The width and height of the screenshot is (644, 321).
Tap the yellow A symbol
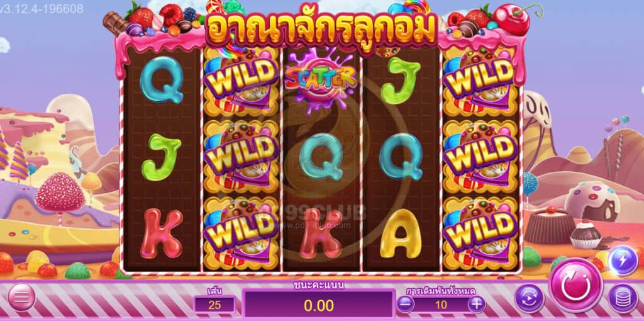click(401, 234)
